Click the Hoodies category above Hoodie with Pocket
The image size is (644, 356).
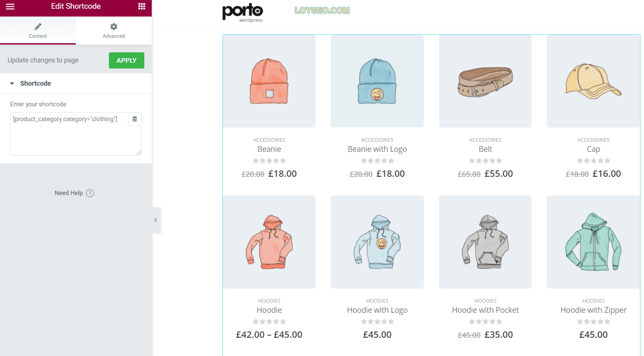coord(485,301)
